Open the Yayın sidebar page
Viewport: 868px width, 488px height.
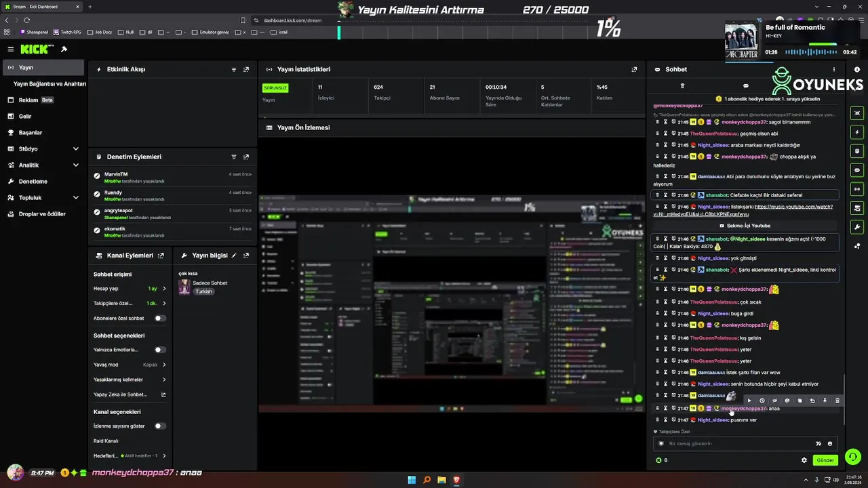[43, 68]
